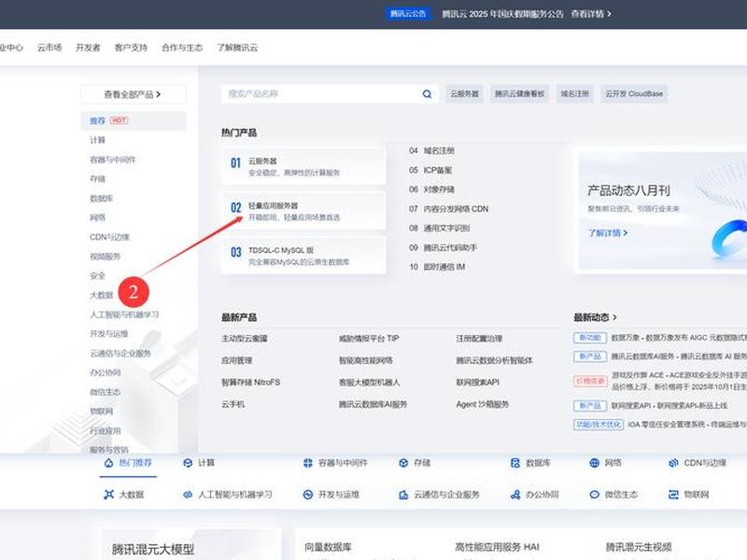The height and width of the screenshot is (560, 747).
Task: Select 网络 in sidebar
Action: pos(98,217)
